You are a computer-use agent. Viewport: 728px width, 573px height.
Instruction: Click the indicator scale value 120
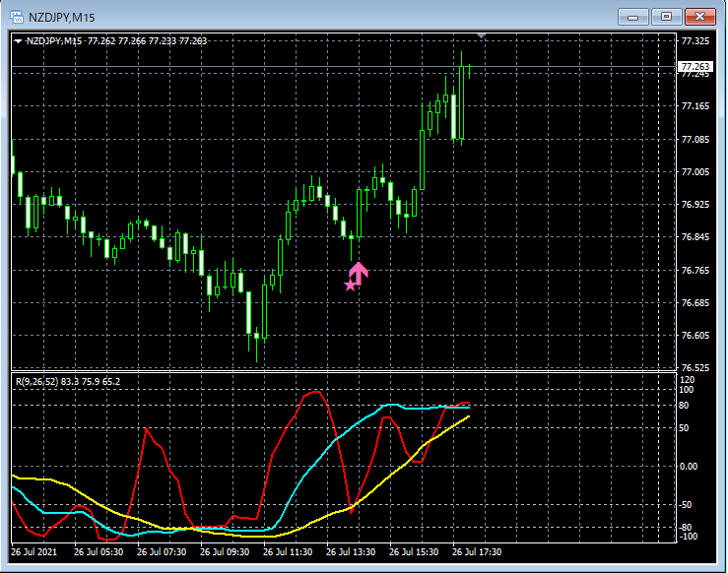click(687, 380)
